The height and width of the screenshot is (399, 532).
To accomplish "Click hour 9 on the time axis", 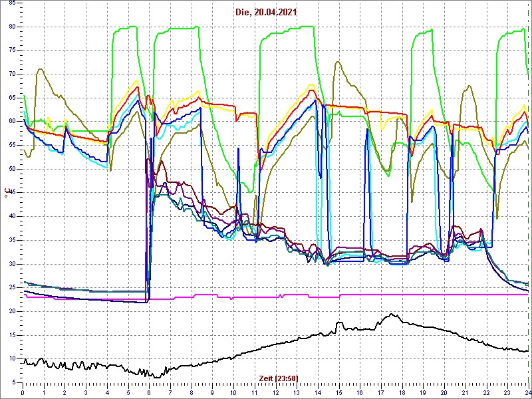I will click(212, 393).
